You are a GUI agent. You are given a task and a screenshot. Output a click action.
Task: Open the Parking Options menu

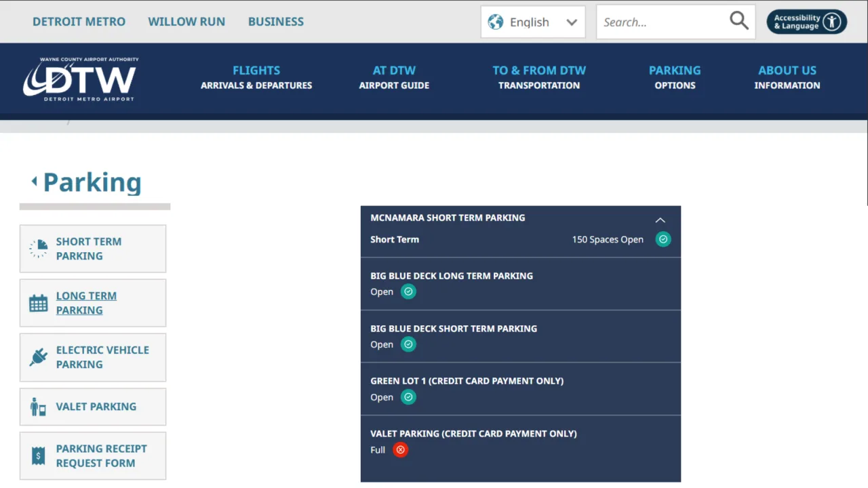[675, 77]
